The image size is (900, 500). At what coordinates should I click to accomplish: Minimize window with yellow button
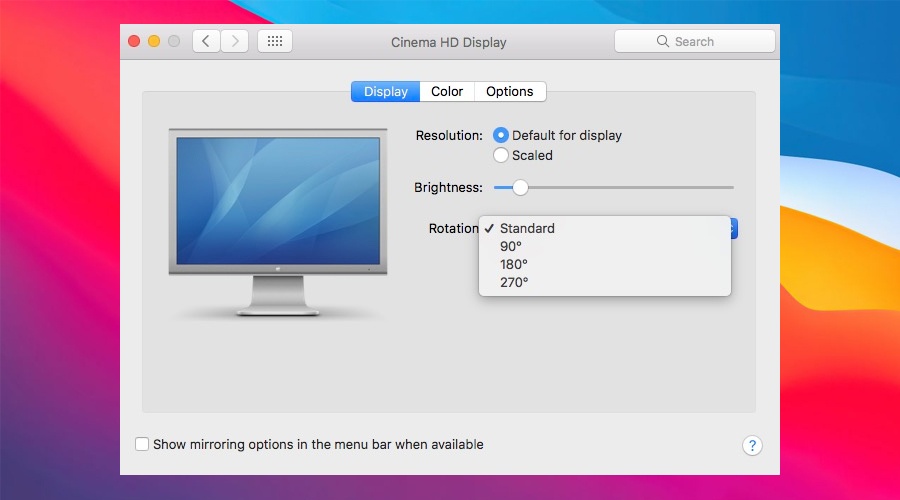154,41
